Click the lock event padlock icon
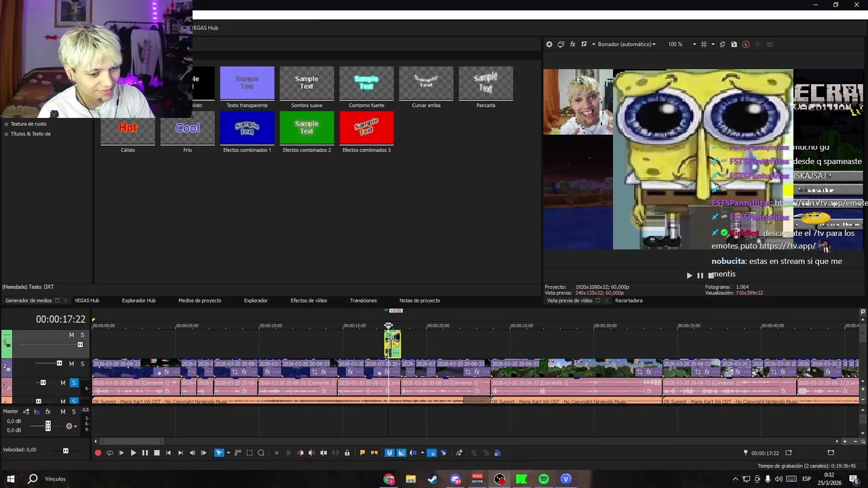This screenshot has width=868, height=488. tap(347, 453)
